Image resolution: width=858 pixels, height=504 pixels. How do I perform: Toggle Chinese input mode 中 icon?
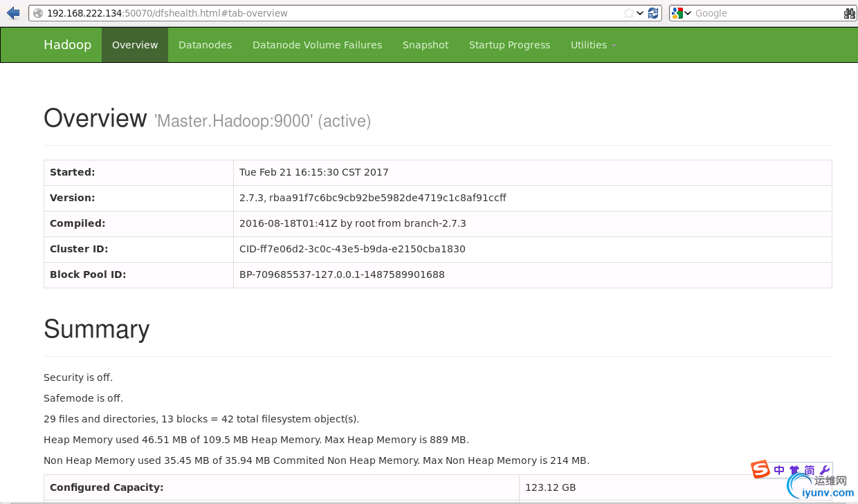coord(779,470)
